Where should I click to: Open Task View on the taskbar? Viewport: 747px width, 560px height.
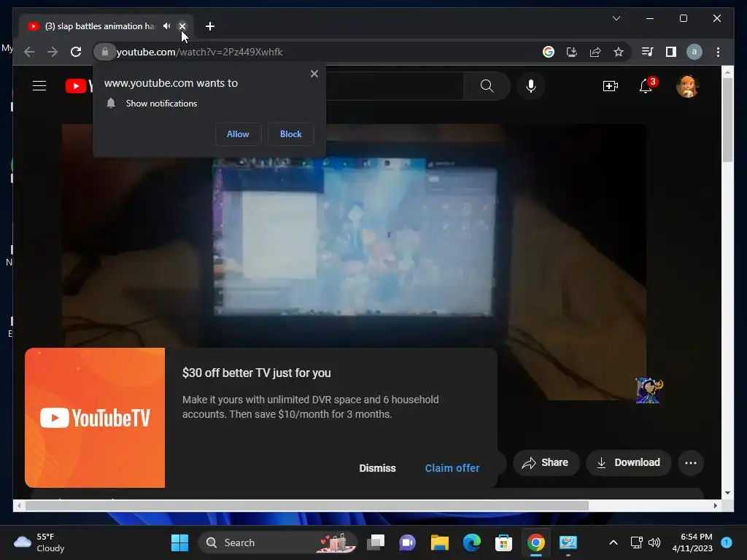[x=376, y=542]
